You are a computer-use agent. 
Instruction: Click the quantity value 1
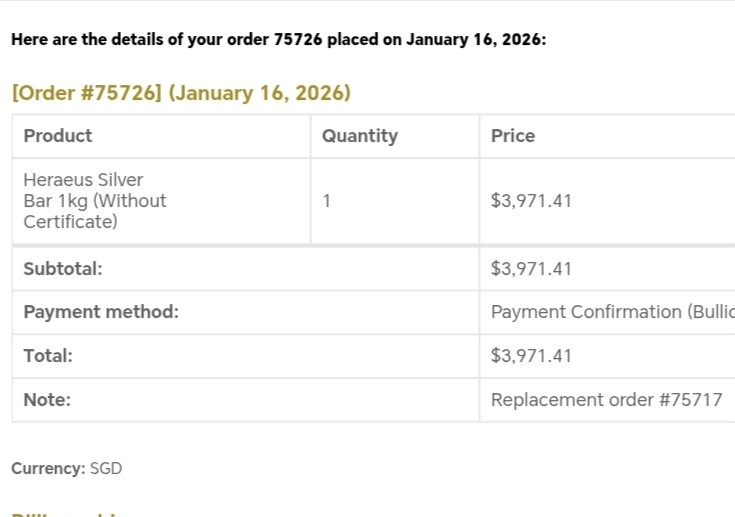327,201
